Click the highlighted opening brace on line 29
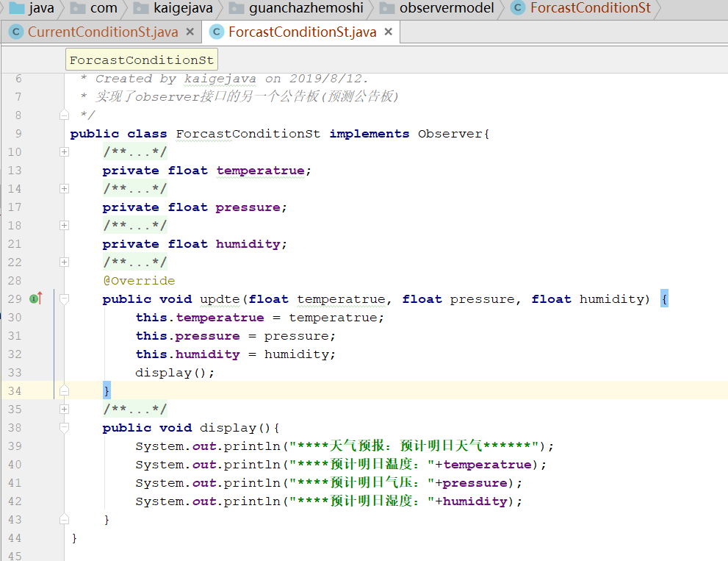 (x=664, y=299)
